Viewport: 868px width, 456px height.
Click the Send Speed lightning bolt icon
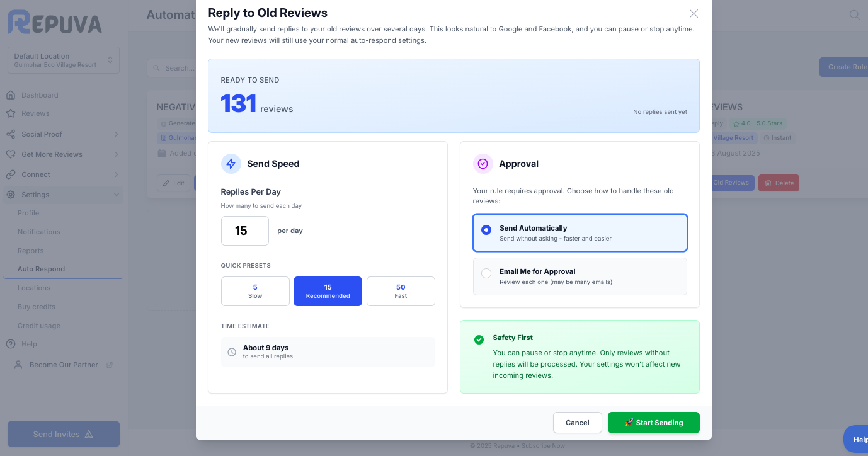(x=231, y=164)
